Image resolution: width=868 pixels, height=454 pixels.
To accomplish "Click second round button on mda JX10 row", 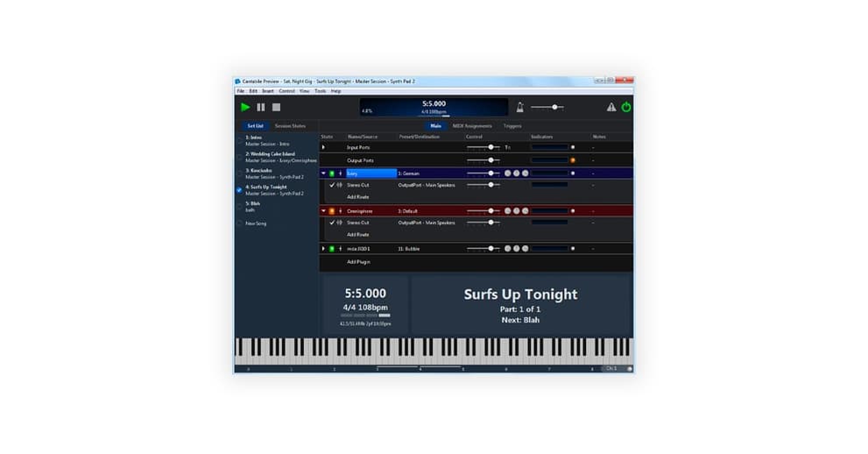I will tap(517, 249).
